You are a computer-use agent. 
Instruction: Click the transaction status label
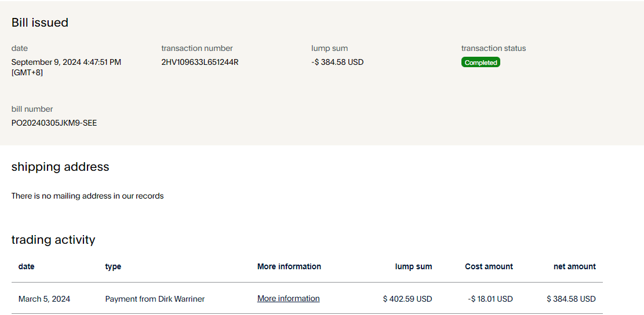point(493,49)
